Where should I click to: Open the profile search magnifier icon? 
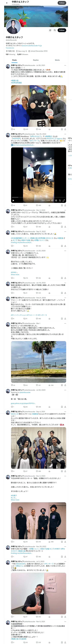pyautogui.click(x=55, y=30)
